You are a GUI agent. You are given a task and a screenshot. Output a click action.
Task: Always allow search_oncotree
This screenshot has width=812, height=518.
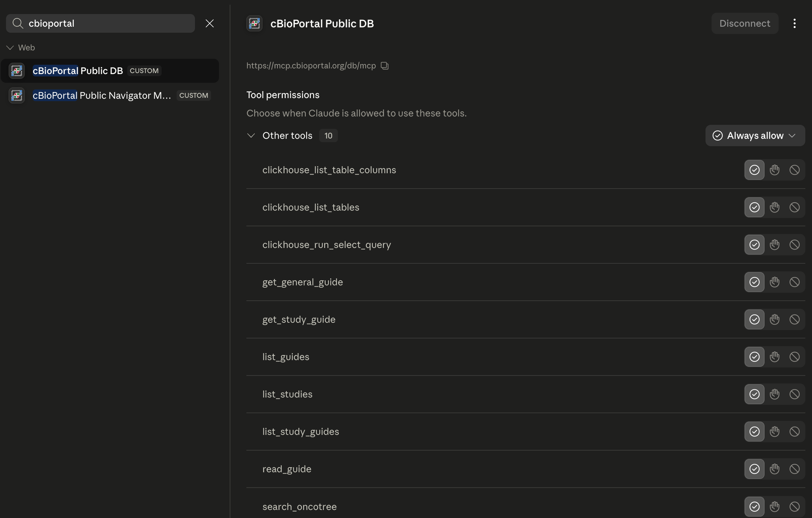pos(754,507)
